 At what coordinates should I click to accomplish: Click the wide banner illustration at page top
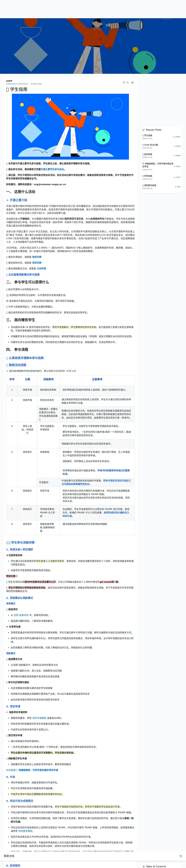tap(93, 46)
